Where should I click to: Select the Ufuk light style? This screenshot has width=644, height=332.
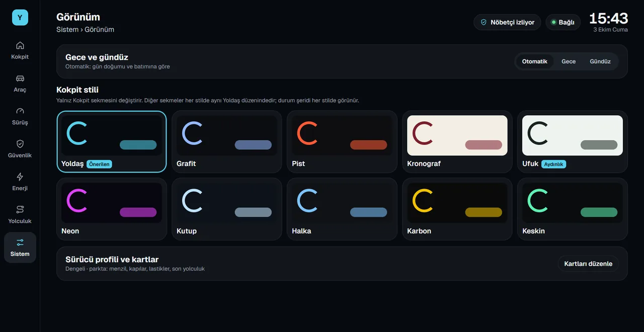tap(573, 142)
